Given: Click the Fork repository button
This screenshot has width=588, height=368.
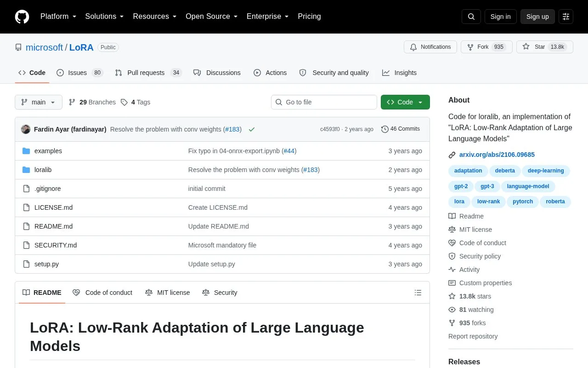Looking at the screenshot, I should 486,47.
